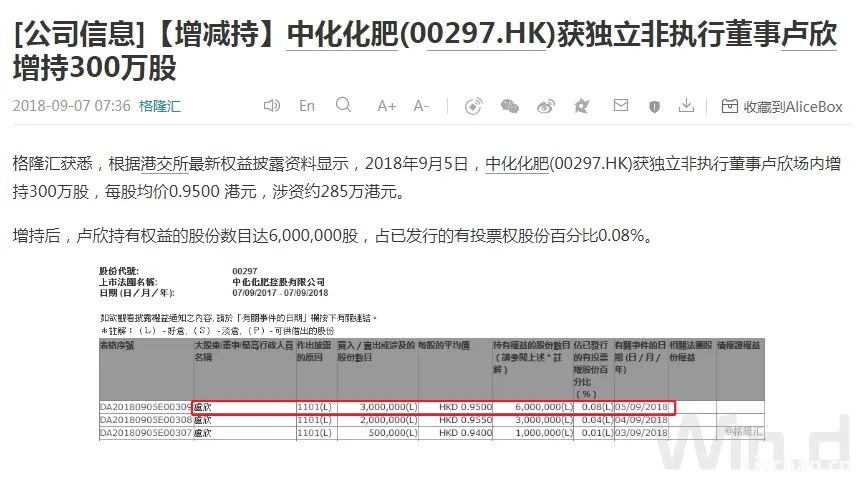Click the 05/09/2018 date cell
Image resolution: width=860 pixels, height=480 pixels.
pyautogui.click(x=641, y=407)
